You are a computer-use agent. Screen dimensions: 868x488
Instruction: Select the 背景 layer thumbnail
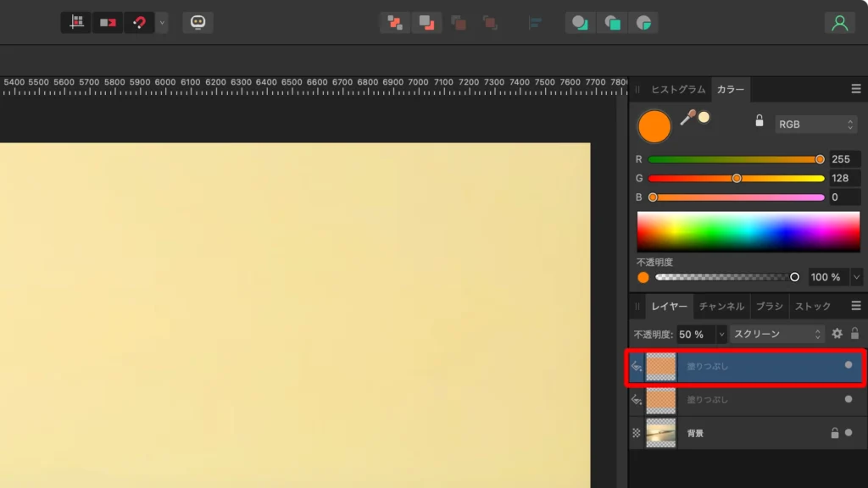(x=662, y=432)
